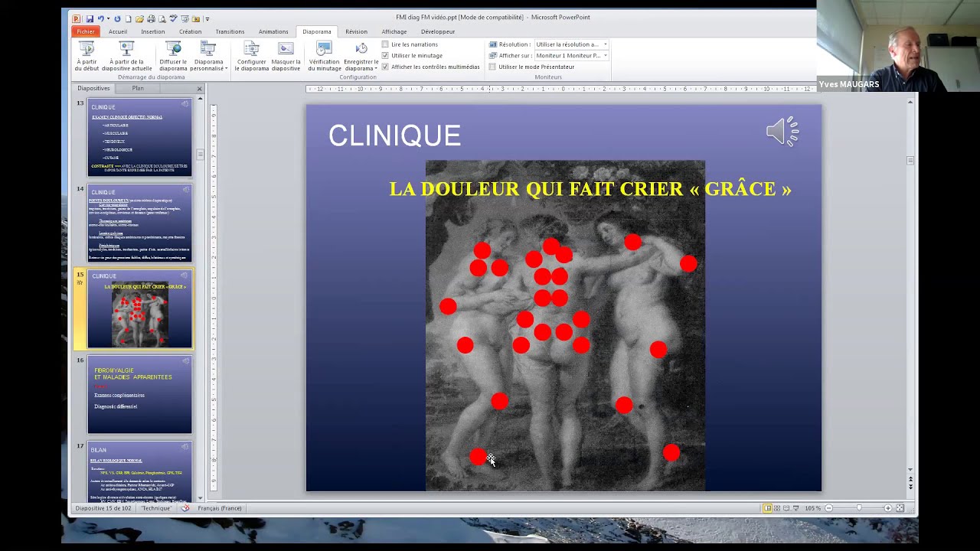Start slideshow from the beginning (À partir du début)
The height and width of the screenshot is (551, 980).
(87, 56)
